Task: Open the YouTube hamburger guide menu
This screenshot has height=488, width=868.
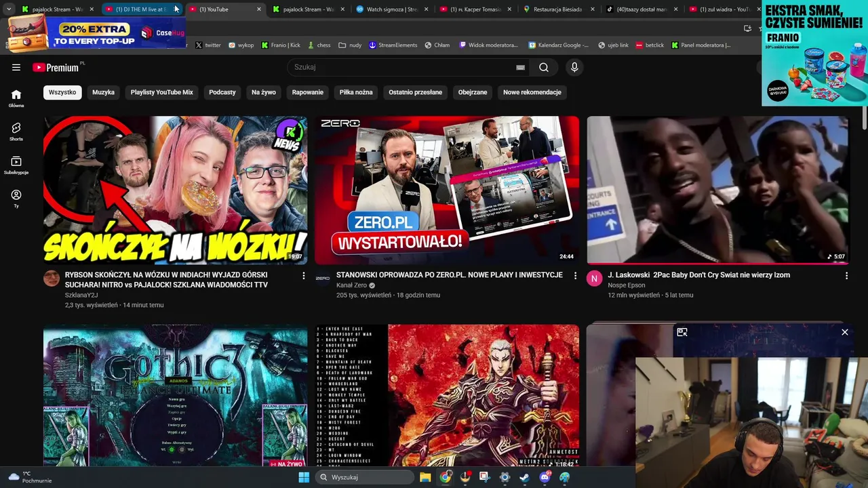Action: (x=16, y=67)
